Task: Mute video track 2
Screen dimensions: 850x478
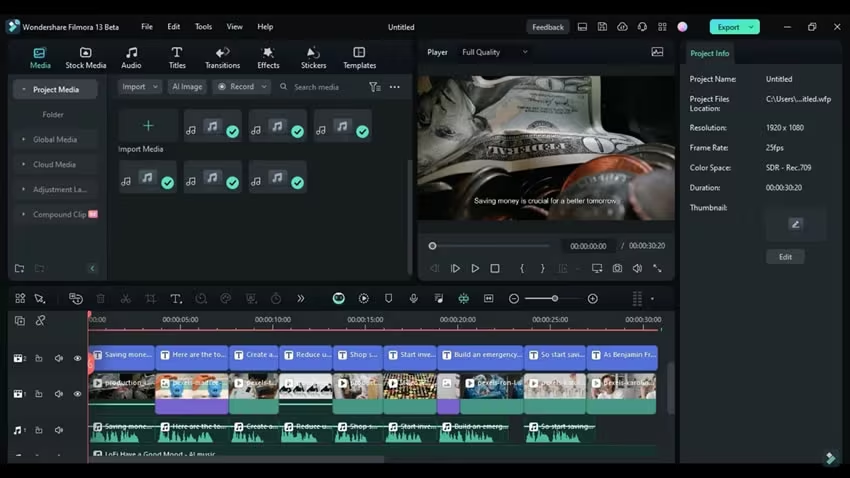Action: 59,358
